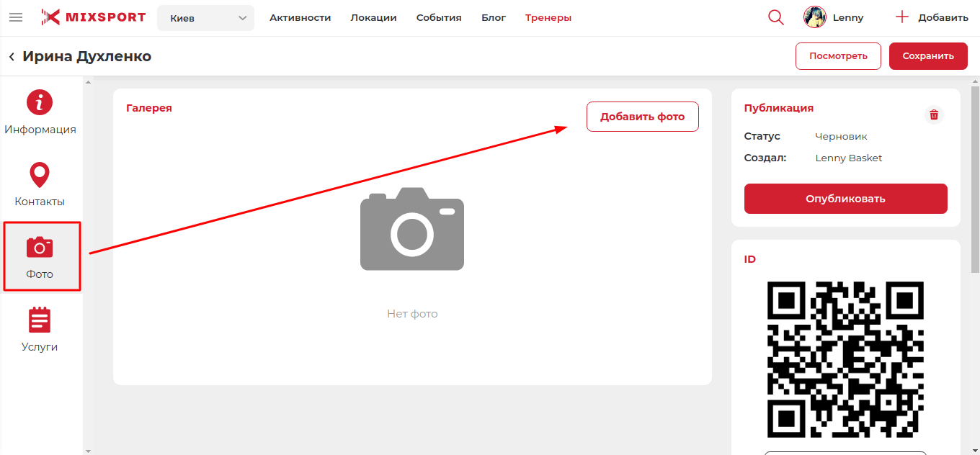Screen dimensions: 980x455
Task: Open the Информация sidebar section
Action: [40, 113]
